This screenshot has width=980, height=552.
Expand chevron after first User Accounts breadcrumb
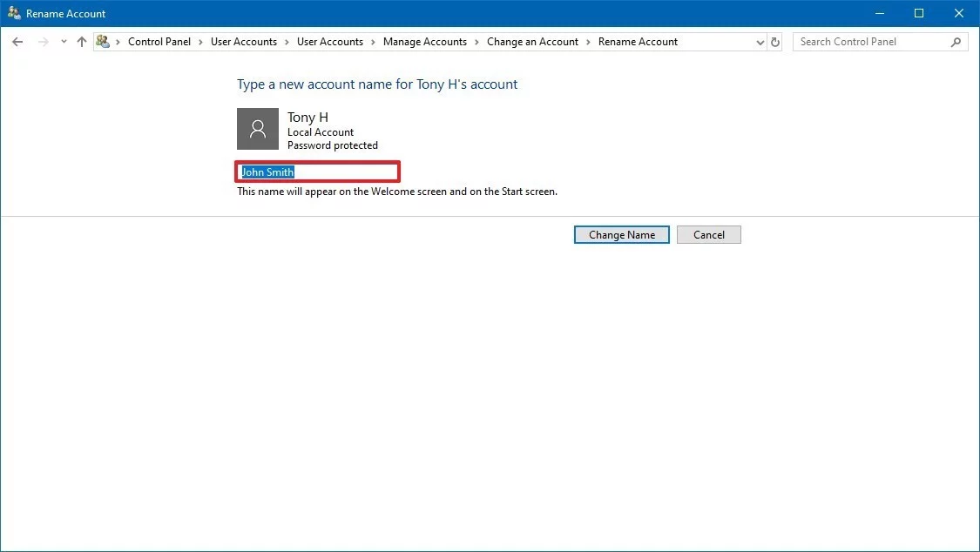tap(287, 42)
